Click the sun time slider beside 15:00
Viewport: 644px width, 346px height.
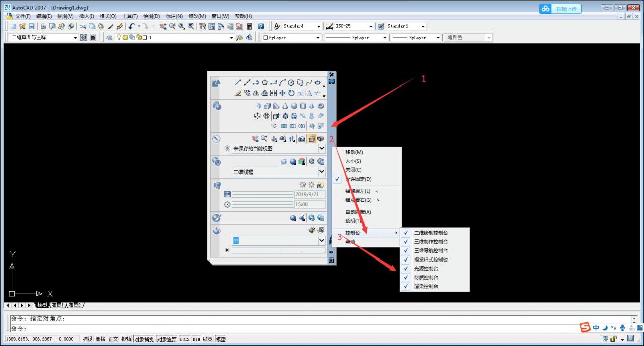[x=262, y=204]
